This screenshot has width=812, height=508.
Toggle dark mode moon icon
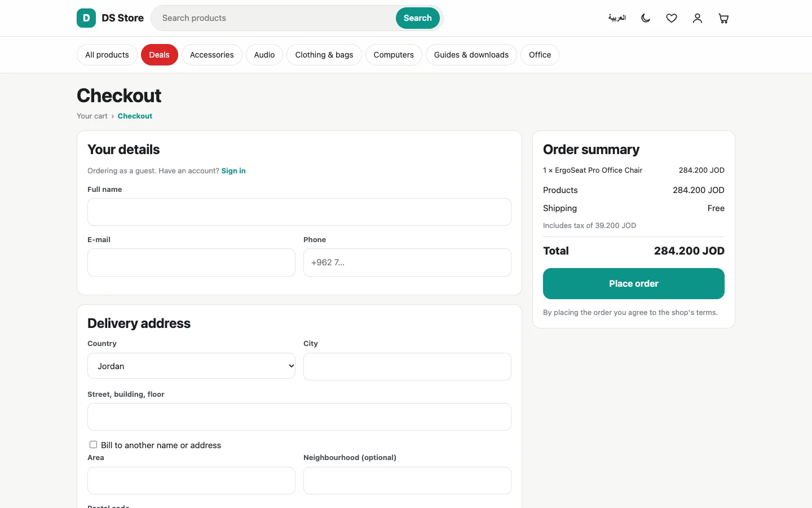point(646,18)
